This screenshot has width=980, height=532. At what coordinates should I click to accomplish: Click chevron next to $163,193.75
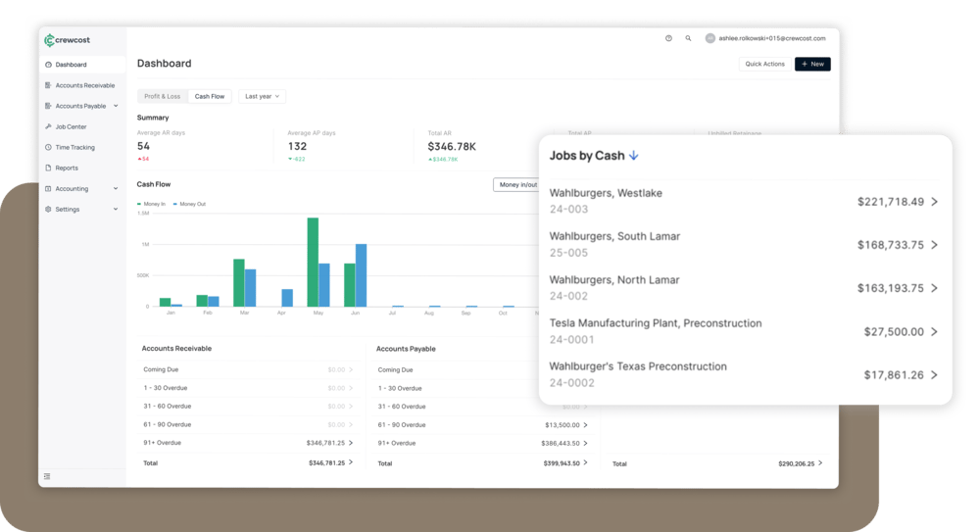(934, 288)
